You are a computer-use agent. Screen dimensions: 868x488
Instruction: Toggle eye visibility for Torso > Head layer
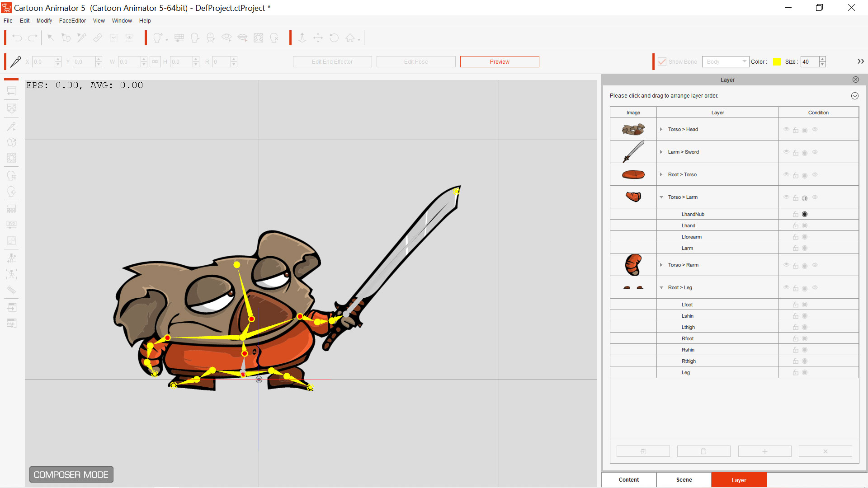point(786,129)
